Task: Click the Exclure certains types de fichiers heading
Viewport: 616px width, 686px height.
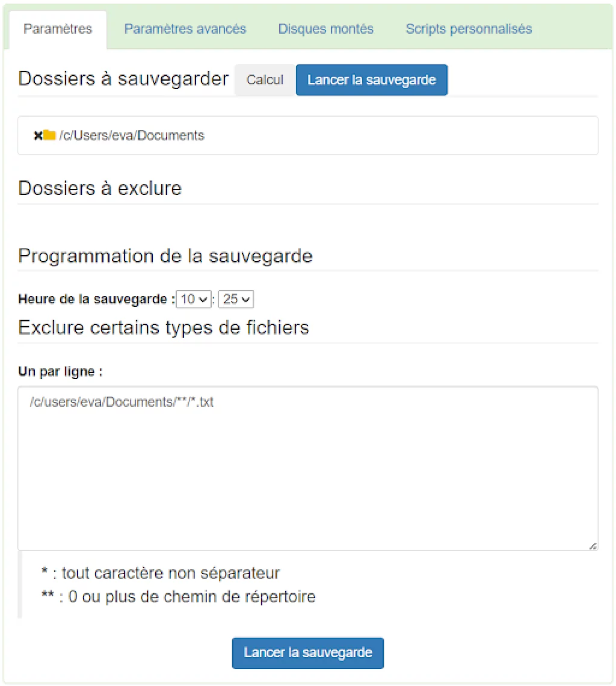Action: pyautogui.click(x=164, y=327)
